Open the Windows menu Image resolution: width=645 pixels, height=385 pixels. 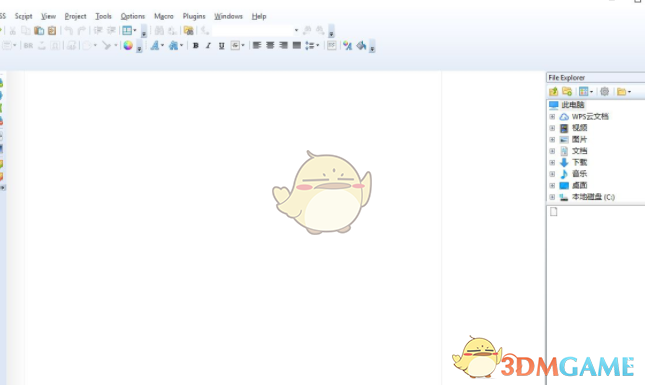228,16
